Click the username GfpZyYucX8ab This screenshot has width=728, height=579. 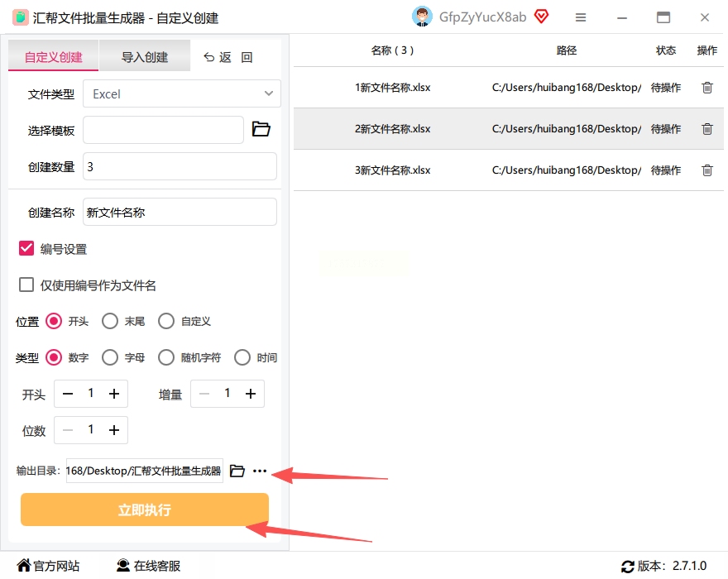point(483,17)
